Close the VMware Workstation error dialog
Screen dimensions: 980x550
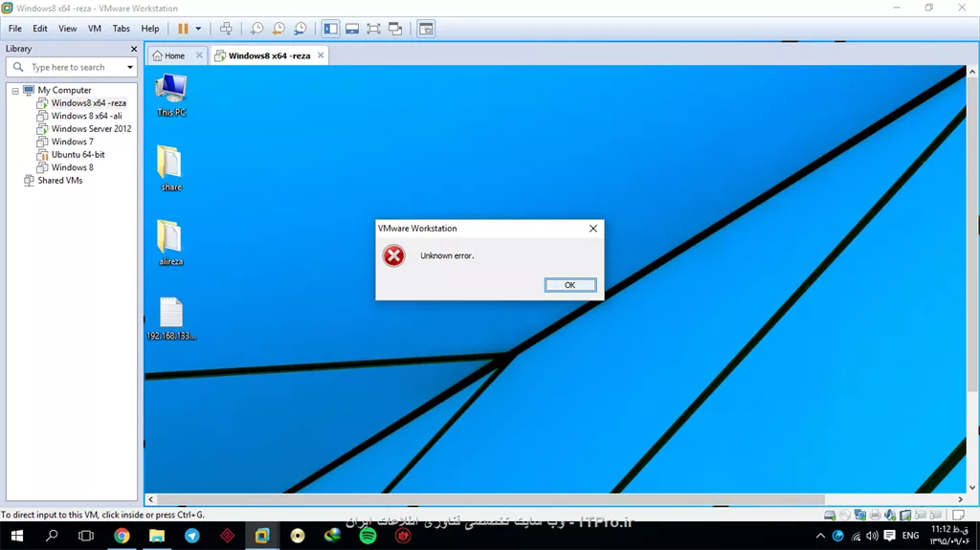coord(593,229)
